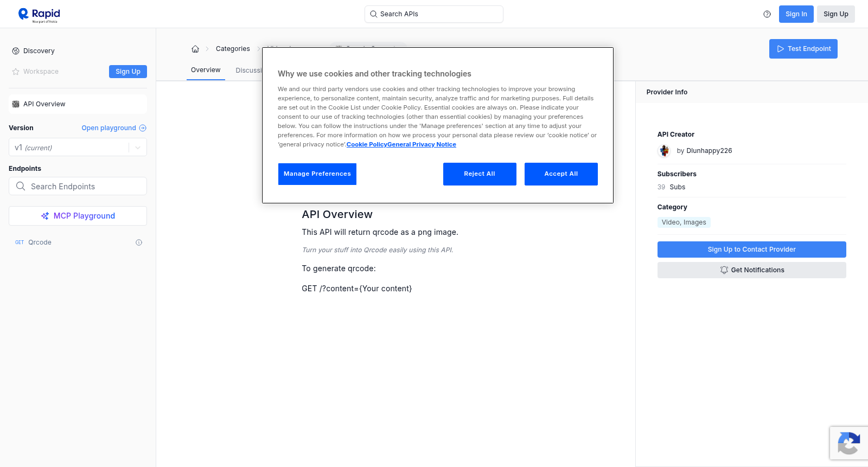
Task: Focus the Search APIs field
Action: tap(433, 14)
